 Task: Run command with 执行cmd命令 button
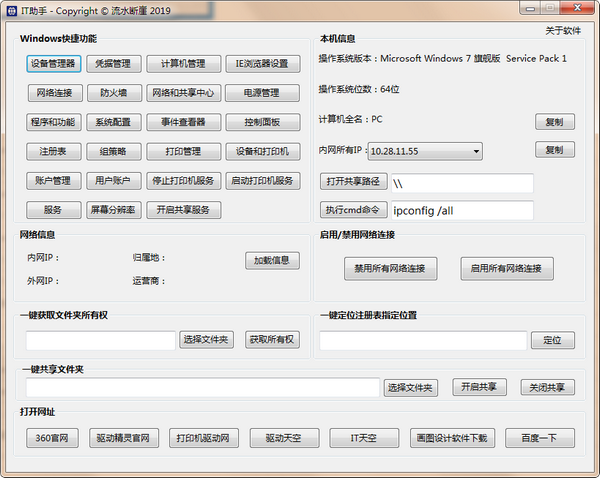tap(352, 210)
